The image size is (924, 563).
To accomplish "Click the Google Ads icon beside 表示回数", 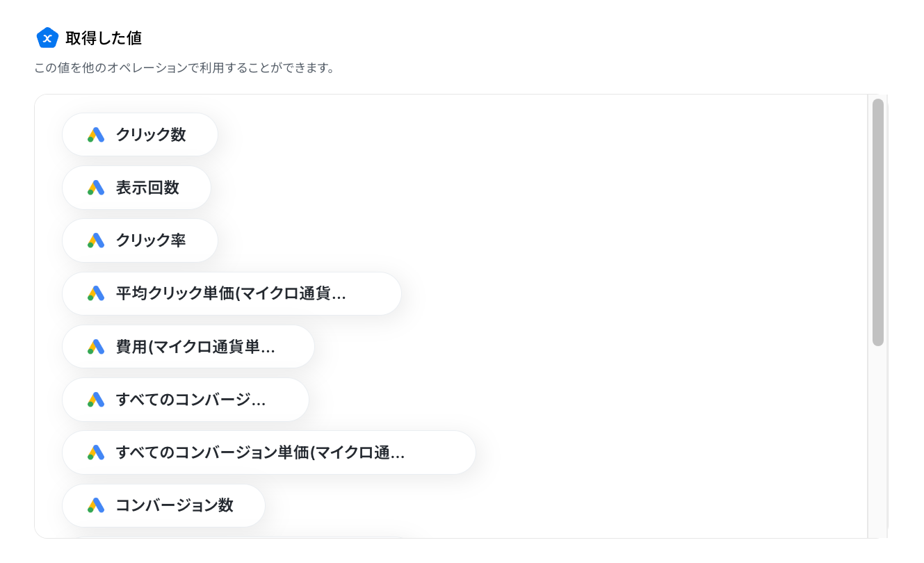I will [x=96, y=188].
